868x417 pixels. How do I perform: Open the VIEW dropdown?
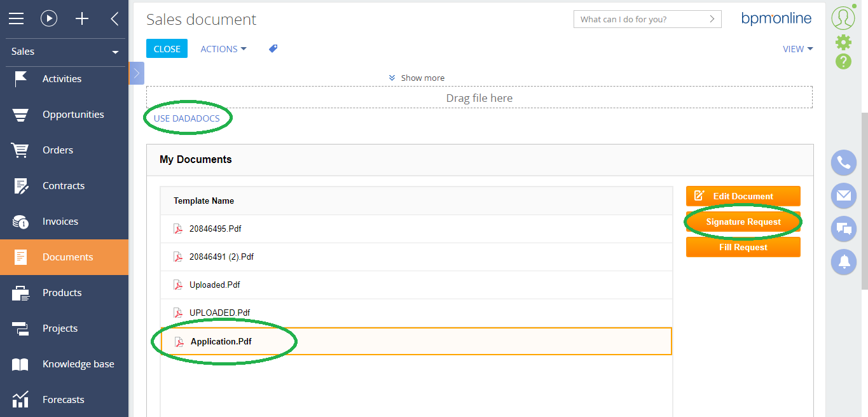point(798,49)
